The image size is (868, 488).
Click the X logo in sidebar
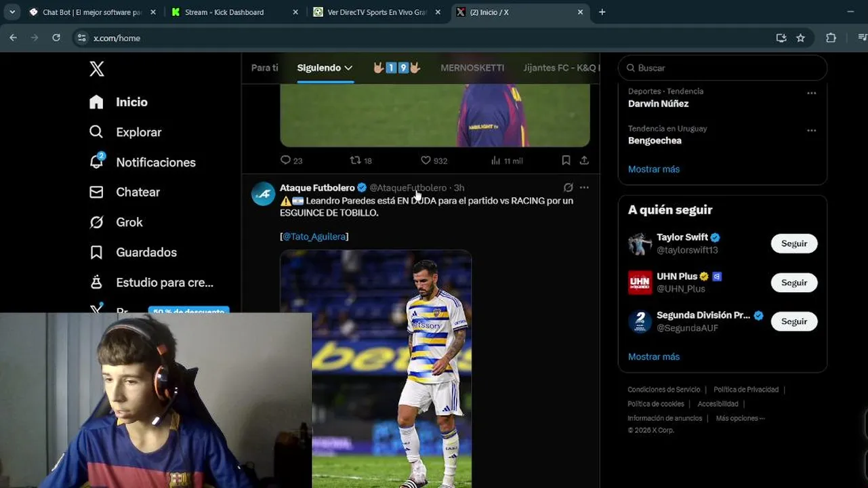(x=97, y=68)
